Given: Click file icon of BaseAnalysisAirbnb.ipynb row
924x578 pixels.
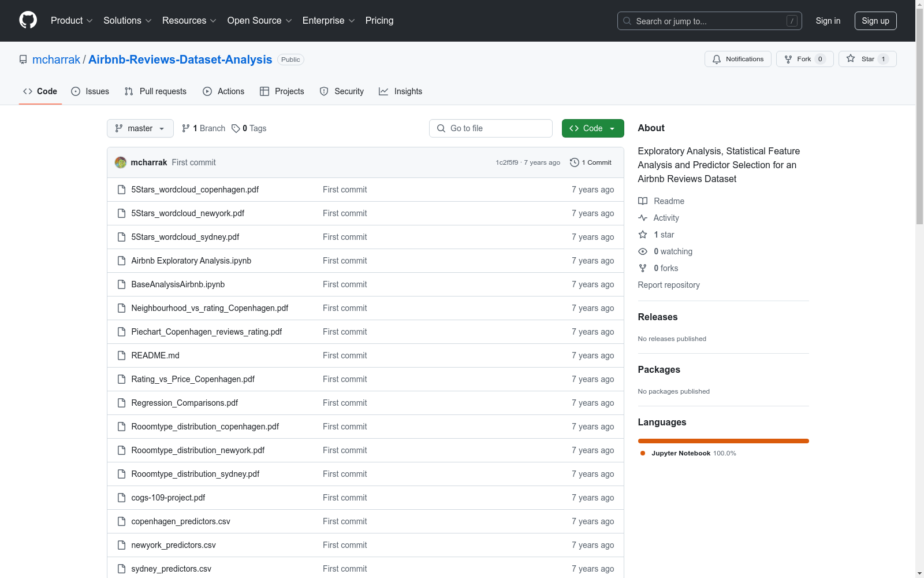Looking at the screenshot, I should [x=121, y=284].
